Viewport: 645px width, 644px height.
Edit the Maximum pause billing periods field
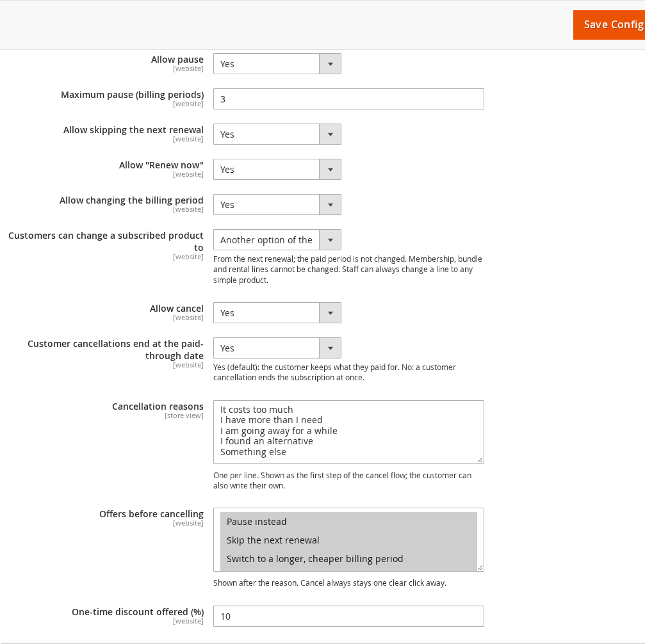pos(348,99)
